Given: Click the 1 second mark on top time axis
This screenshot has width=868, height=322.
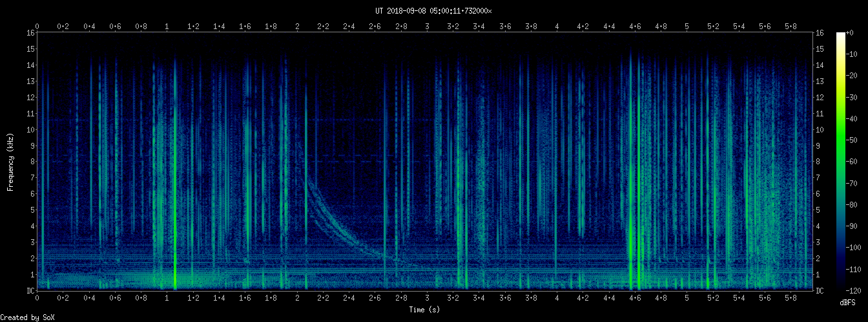Looking at the screenshot, I should [x=167, y=27].
